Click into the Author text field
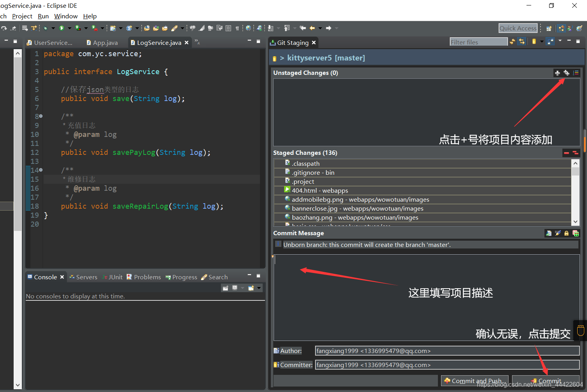Viewport: 587px width, 392px height. point(447,351)
